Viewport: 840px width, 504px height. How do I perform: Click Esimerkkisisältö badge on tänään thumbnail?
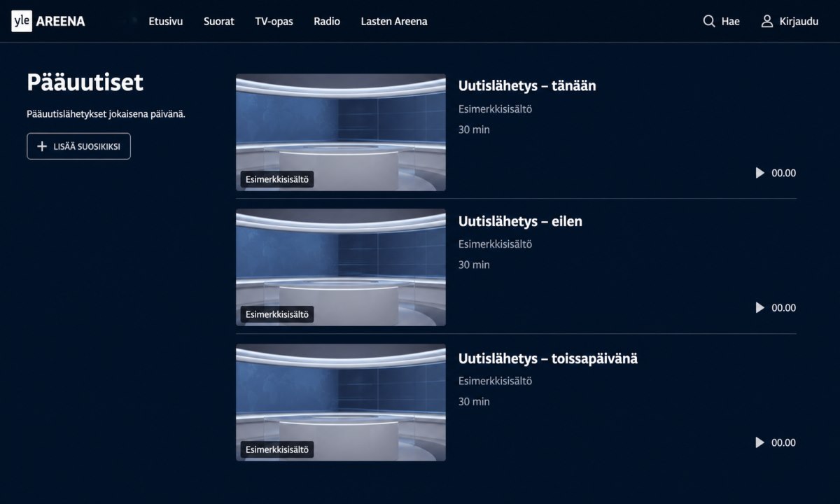point(277,179)
